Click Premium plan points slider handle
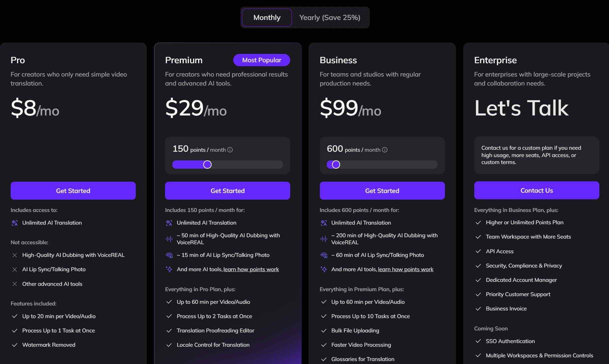The width and height of the screenshot is (609, 364). pos(207,165)
